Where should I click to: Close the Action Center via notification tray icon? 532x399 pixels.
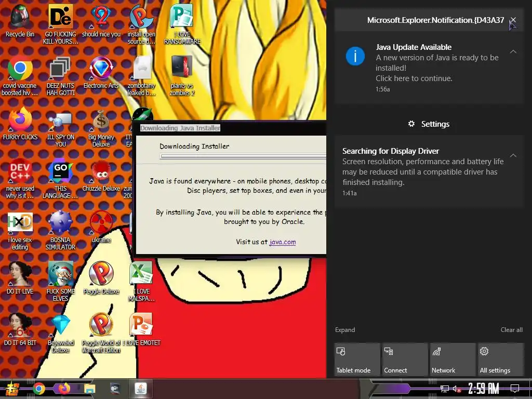point(515,388)
